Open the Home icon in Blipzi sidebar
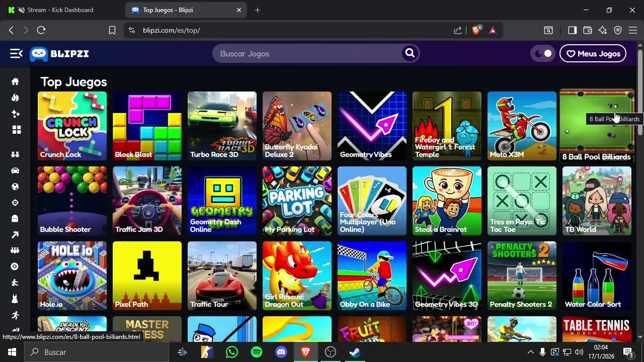The width and height of the screenshot is (644, 362). point(15,81)
